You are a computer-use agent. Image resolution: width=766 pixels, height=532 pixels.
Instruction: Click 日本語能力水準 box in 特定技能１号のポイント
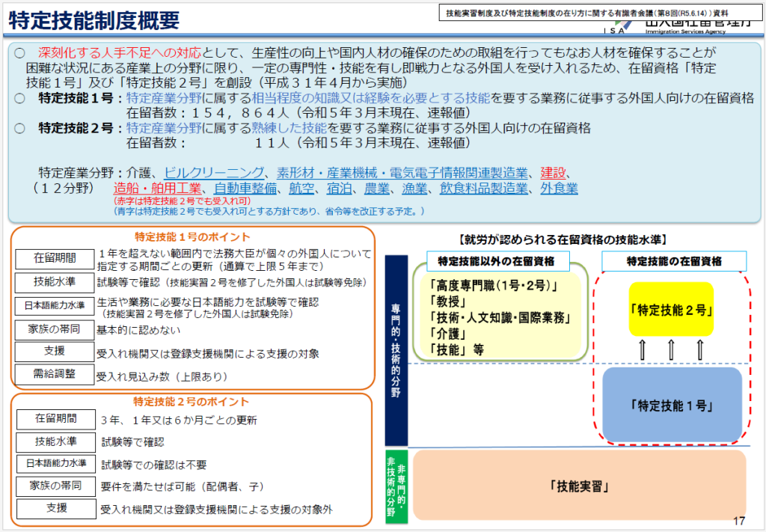pos(55,306)
